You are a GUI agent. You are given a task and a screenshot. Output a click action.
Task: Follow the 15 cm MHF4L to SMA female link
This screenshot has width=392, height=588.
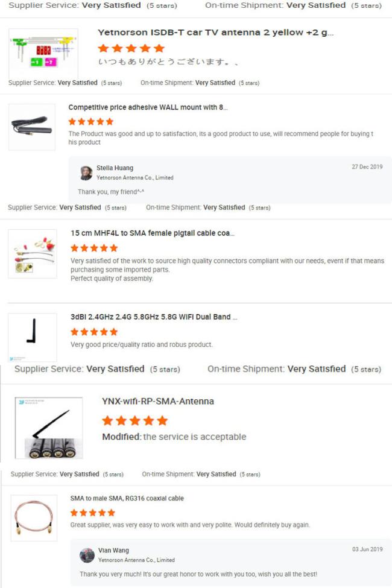coord(153,233)
